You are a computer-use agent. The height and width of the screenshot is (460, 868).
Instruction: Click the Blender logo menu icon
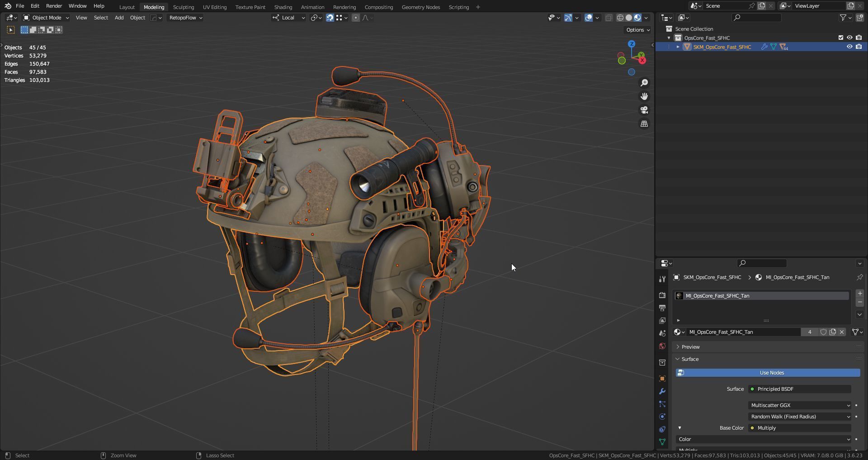click(8, 6)
